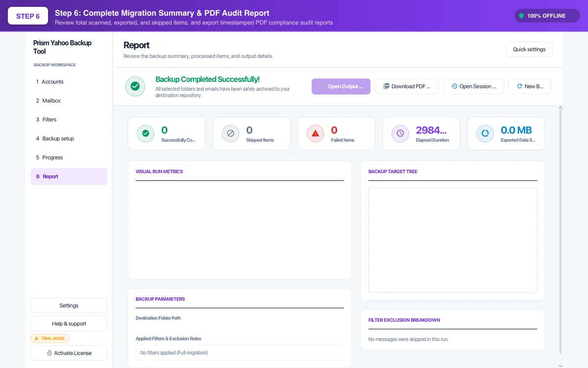
Task: Click the VISUAL RUN METRICS heading
Action: click(x=159, y=172)
